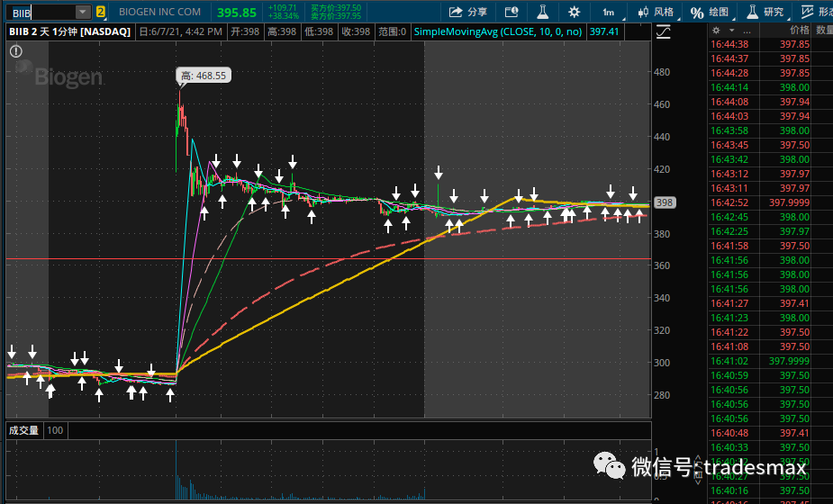The width and height of the screenshot is (833, 504).
Task: Select the 16:43:45 trade at 397.50
Action: pyautogui.click(x=770, y=145)
